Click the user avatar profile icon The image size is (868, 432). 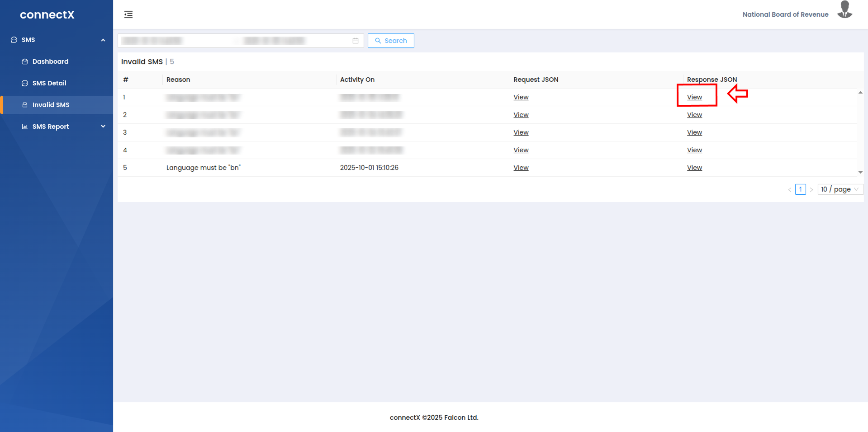tap(844, 10)
